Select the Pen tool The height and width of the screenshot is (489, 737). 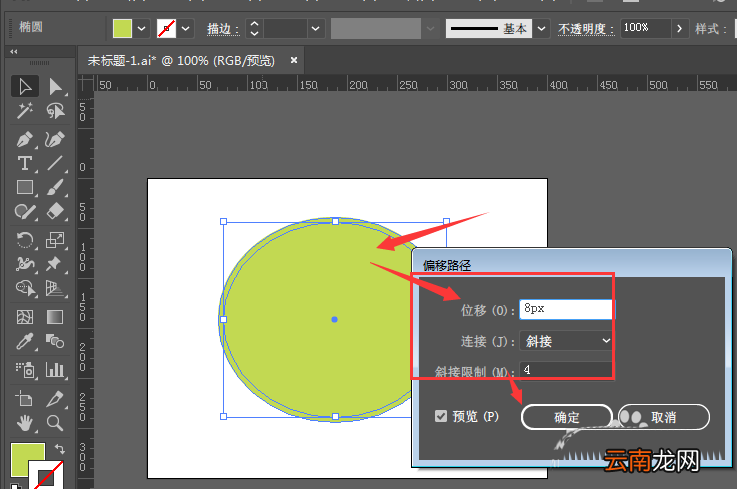point(25,139)
